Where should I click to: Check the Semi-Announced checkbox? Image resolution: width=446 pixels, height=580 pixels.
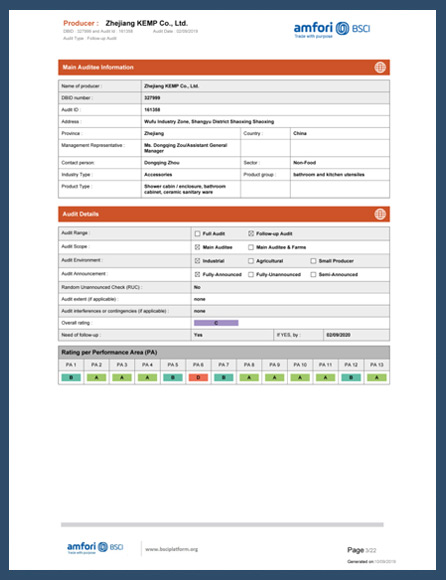[x=313, y=274]
